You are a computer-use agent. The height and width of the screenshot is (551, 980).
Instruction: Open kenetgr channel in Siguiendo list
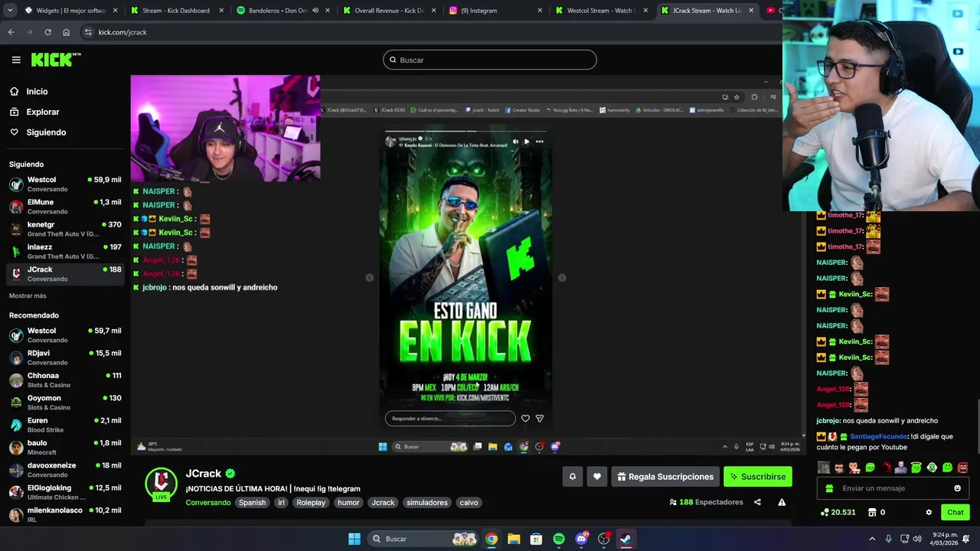coord(65,229)
